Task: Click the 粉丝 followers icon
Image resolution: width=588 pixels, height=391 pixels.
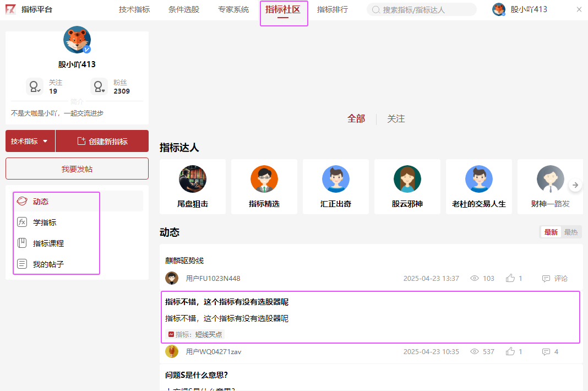Action: pyautogui.click(x=99, y=86)
